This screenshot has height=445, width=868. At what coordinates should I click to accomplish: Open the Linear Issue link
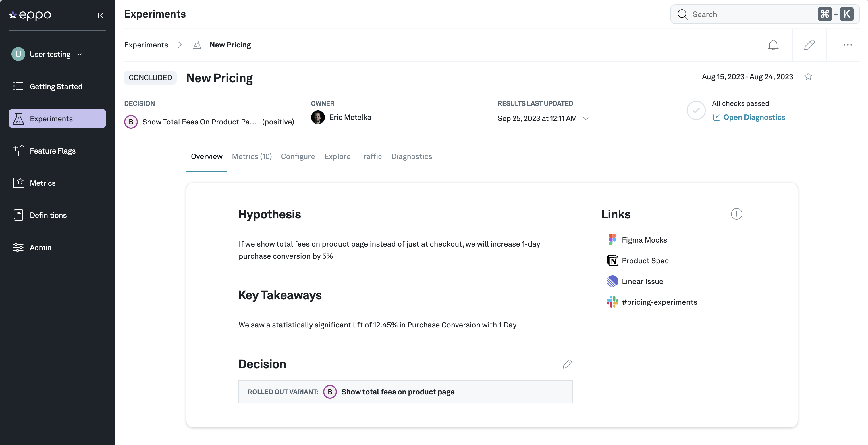(x=642, y=281)
